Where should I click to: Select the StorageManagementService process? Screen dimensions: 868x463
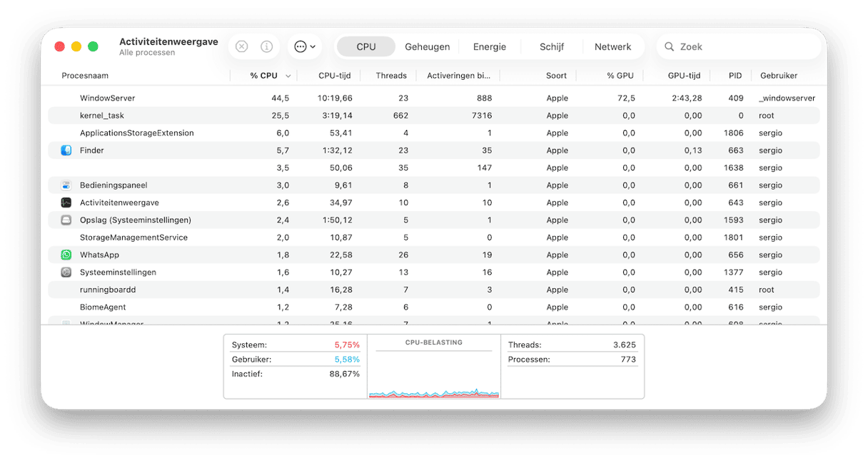[x=434, y=238]
